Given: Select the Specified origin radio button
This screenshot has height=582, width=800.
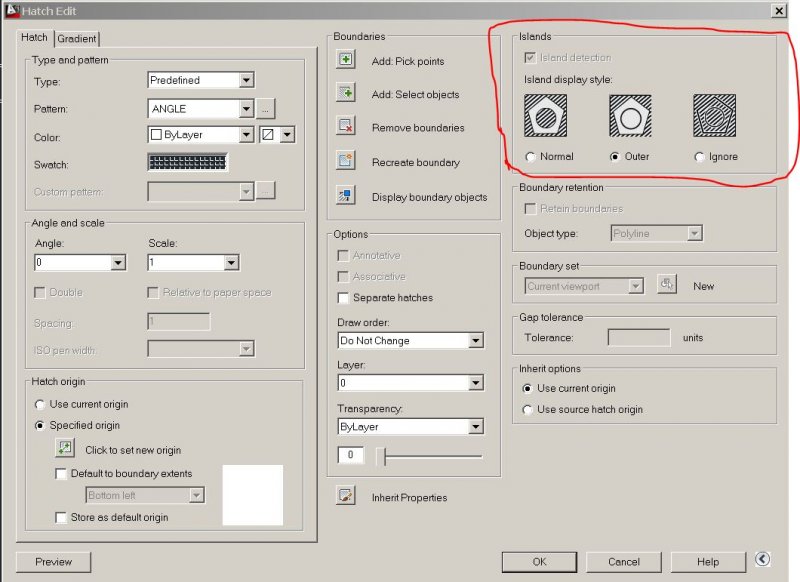Looking at the screenshot, I should pyautogui.click(x=40, y=425).
